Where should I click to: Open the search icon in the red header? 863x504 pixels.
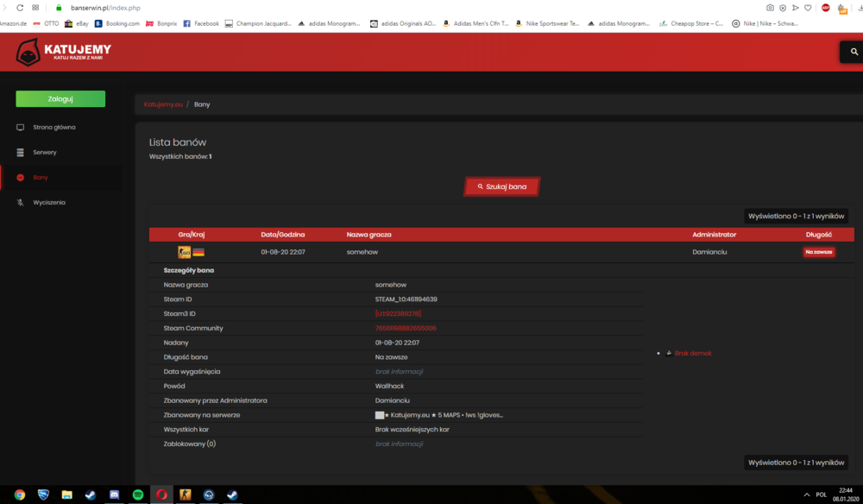pyautogui.click(x=854, y=52)
